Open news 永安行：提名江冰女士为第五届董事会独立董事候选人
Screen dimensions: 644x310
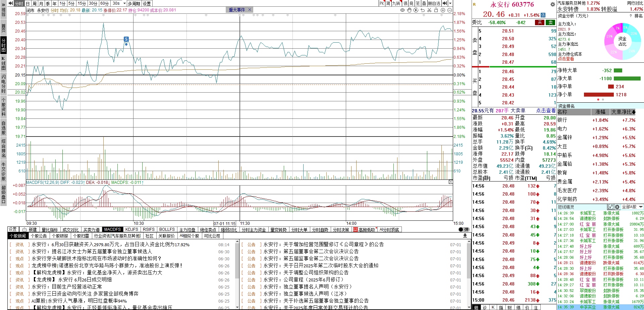click(x=92, y=252)
